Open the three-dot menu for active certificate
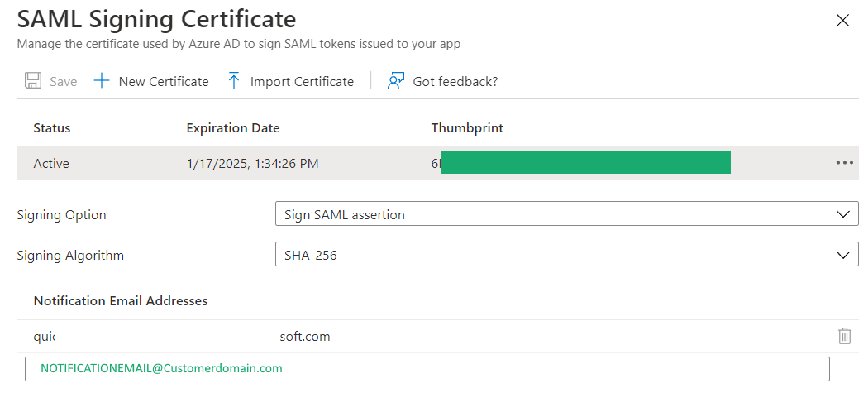Viewport: 868px width, 393px height. pyautogui.click(x=845, y=163)
